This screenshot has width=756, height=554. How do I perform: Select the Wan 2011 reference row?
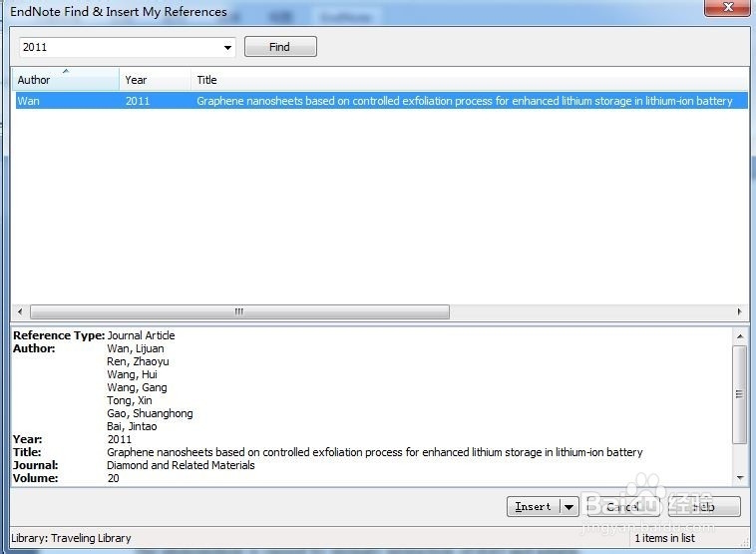pyautogui.click(x=381, y=101)
